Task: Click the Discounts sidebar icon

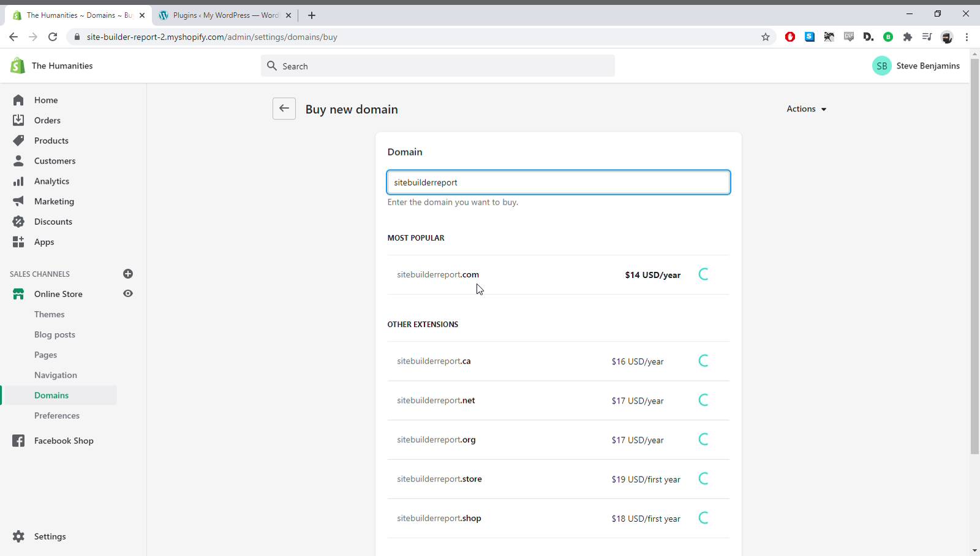Action: click(18, 222)
